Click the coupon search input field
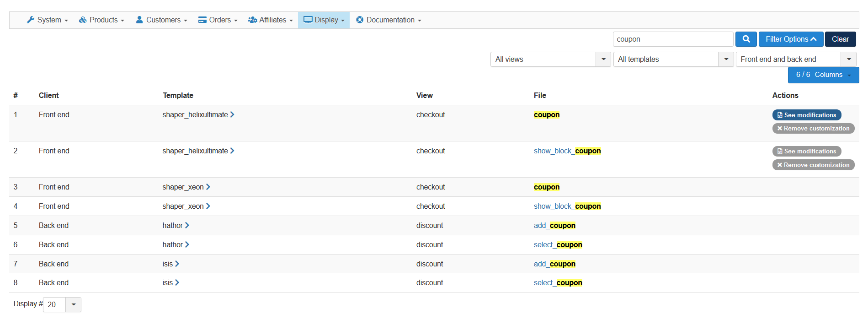868x325 pixels. click(673, 39)
